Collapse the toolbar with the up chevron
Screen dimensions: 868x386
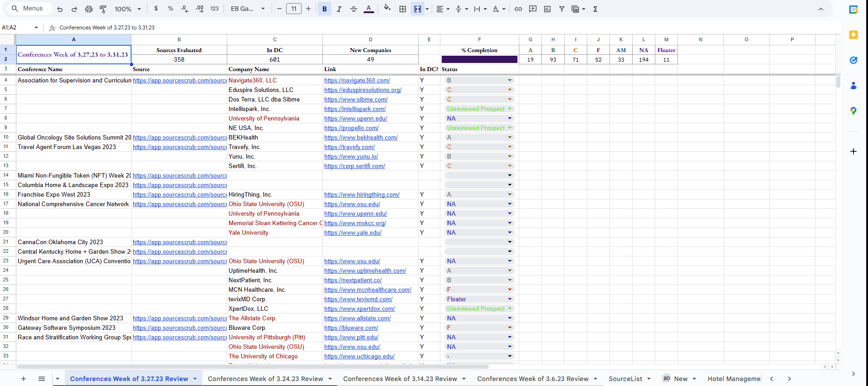click(821, 9)
